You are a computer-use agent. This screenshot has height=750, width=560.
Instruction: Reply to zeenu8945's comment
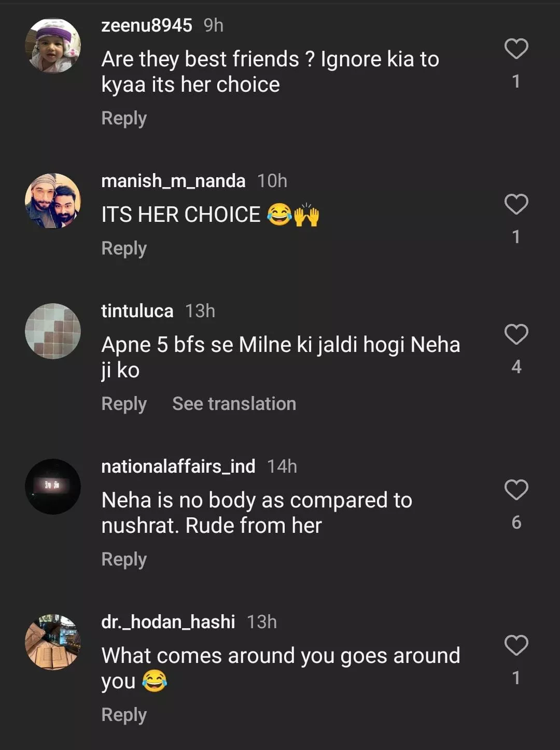click(x=124, y=118)
